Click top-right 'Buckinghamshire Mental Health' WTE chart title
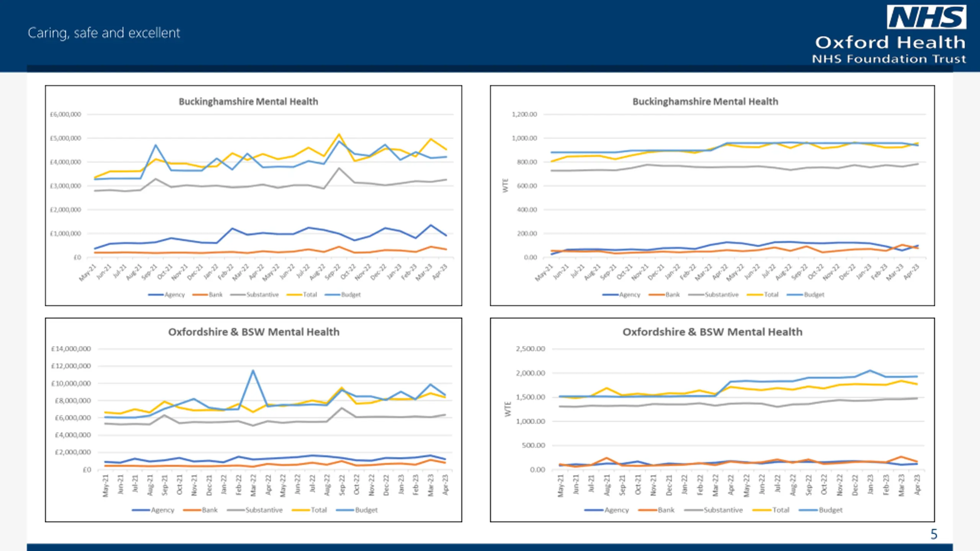The height and width of the screenshot is (551, 980). pos(705,101)
